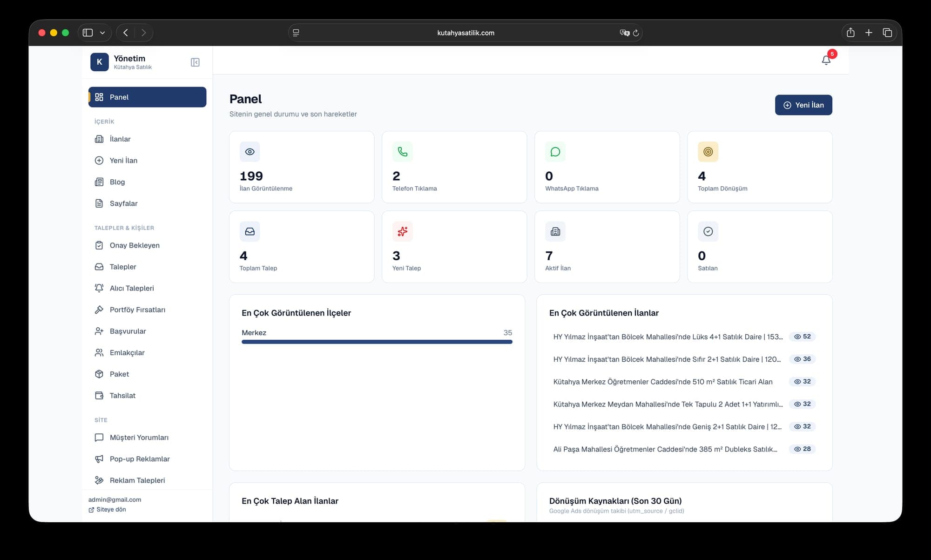
Task: Click the 52 views badge
Action: (x=802, y=337)
